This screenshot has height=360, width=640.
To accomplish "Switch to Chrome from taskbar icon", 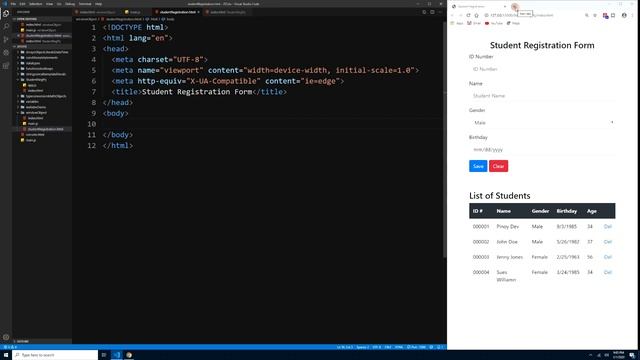I will (129, 355).
